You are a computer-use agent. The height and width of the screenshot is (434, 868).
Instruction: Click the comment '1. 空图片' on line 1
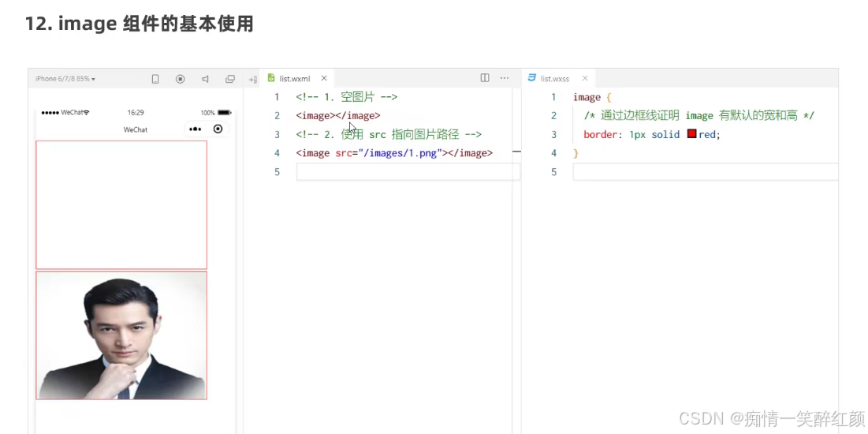pyautogui.click(x=347, y=97)
